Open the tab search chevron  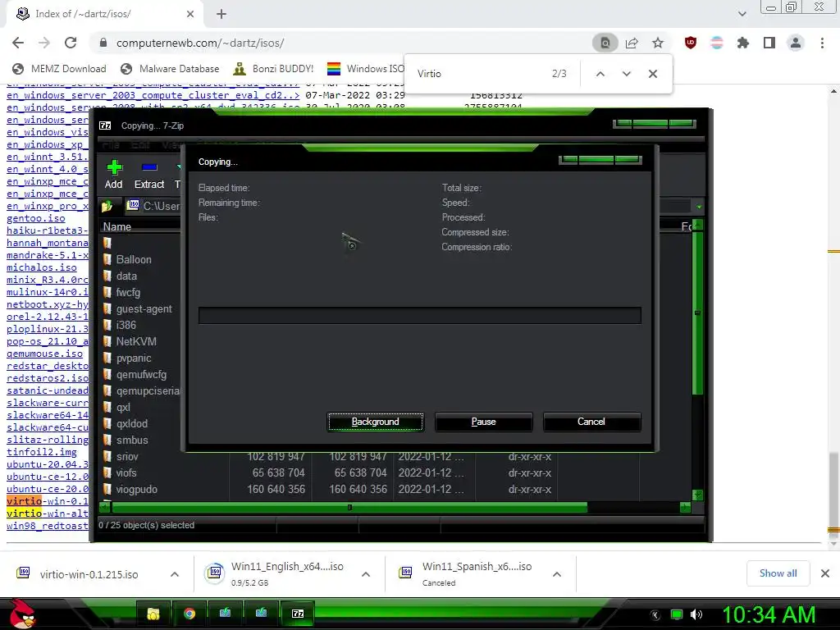point(742,14)
